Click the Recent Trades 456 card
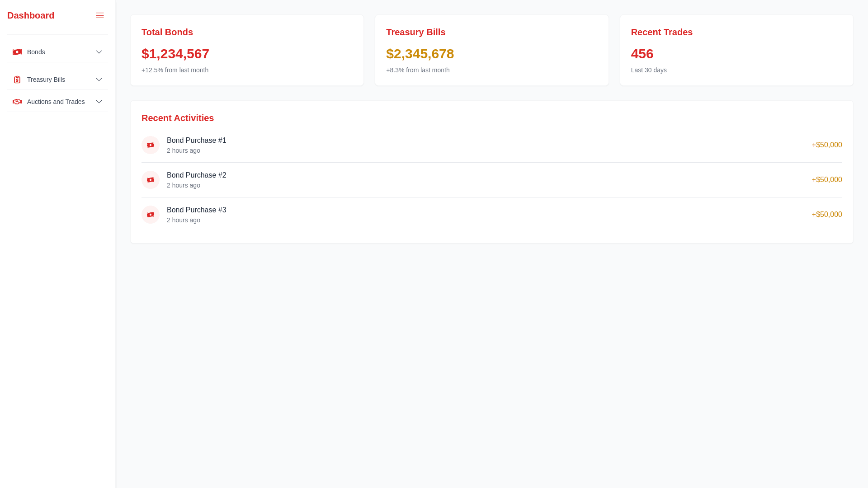The image size is (868, 488). tap(736, 50)
